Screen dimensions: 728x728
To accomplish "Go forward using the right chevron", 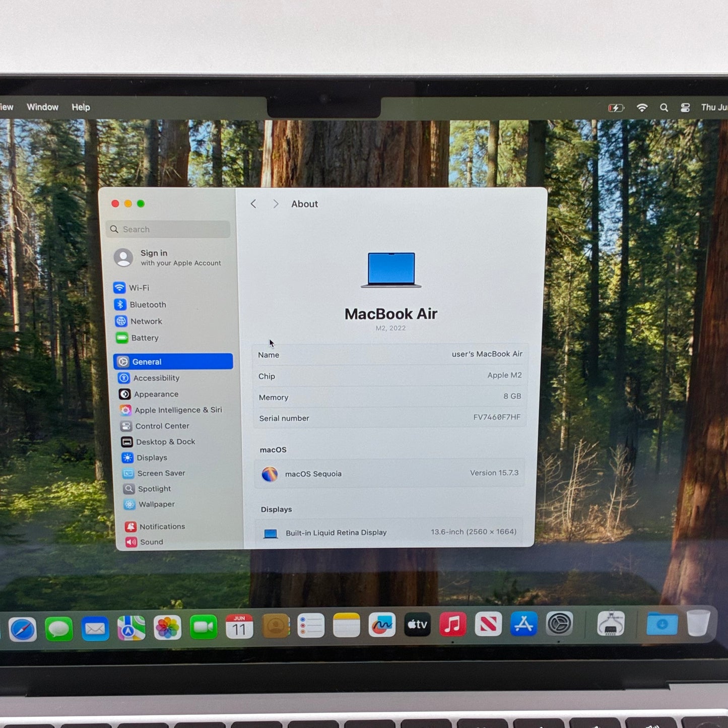I will (x=275, y=204).
